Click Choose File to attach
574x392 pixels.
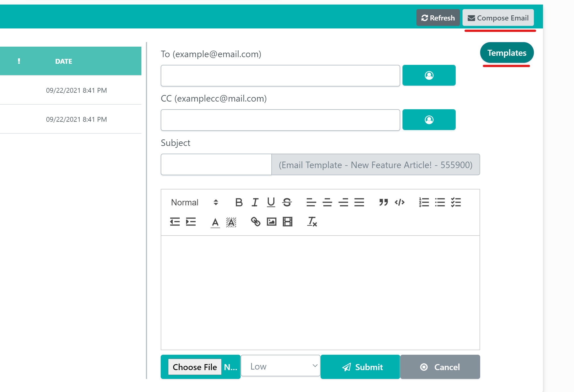click(195, 367)
